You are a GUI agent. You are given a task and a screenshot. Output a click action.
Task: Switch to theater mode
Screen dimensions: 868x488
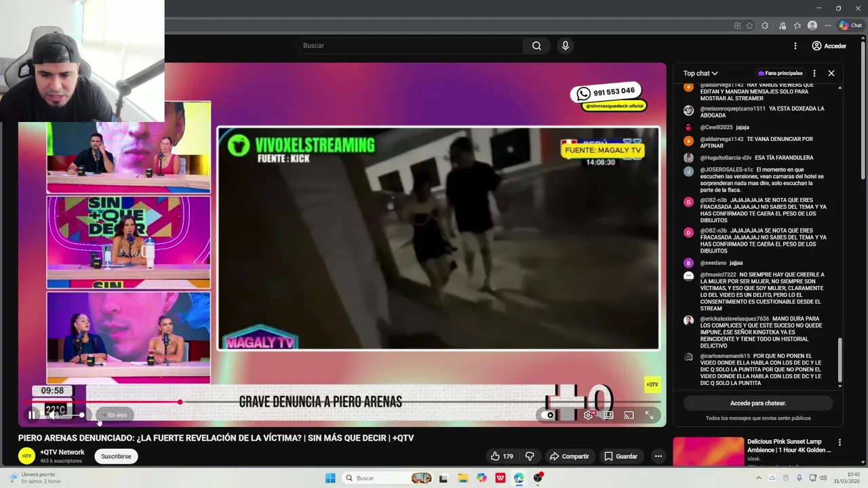click(608, 415)
